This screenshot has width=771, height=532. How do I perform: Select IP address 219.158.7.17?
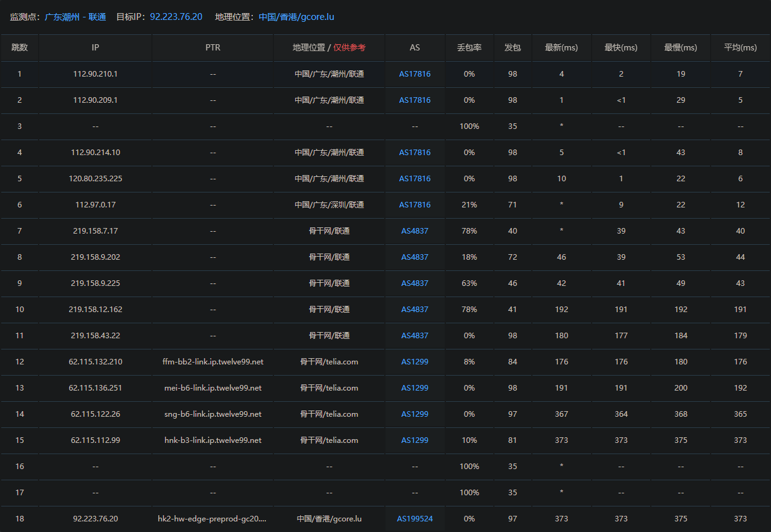pyautogui.click(x=95, y=231)
